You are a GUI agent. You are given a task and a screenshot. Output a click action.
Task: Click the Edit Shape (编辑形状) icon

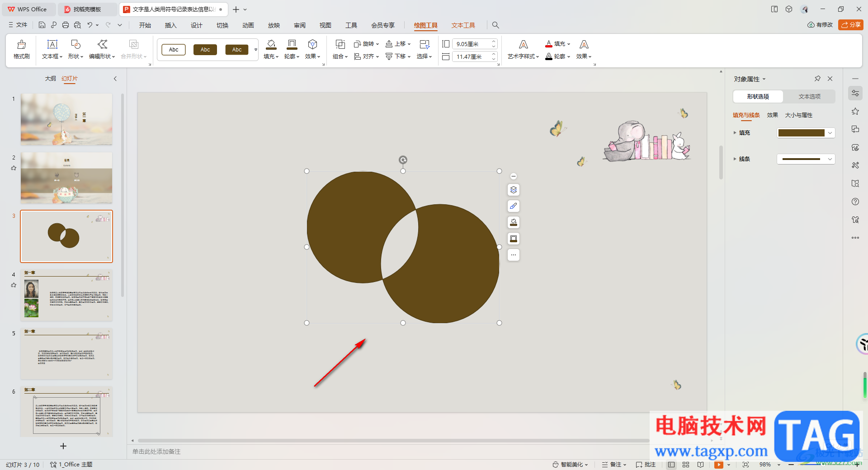pos(102,44)
